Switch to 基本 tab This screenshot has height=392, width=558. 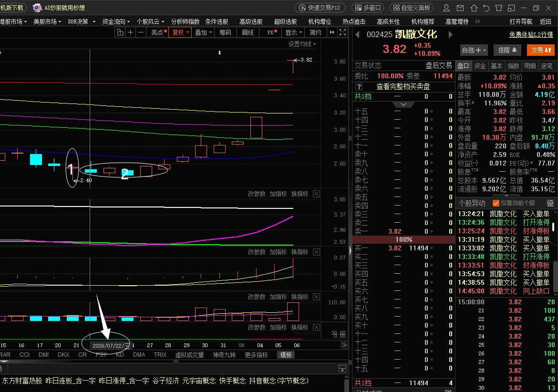click(496, 66)
